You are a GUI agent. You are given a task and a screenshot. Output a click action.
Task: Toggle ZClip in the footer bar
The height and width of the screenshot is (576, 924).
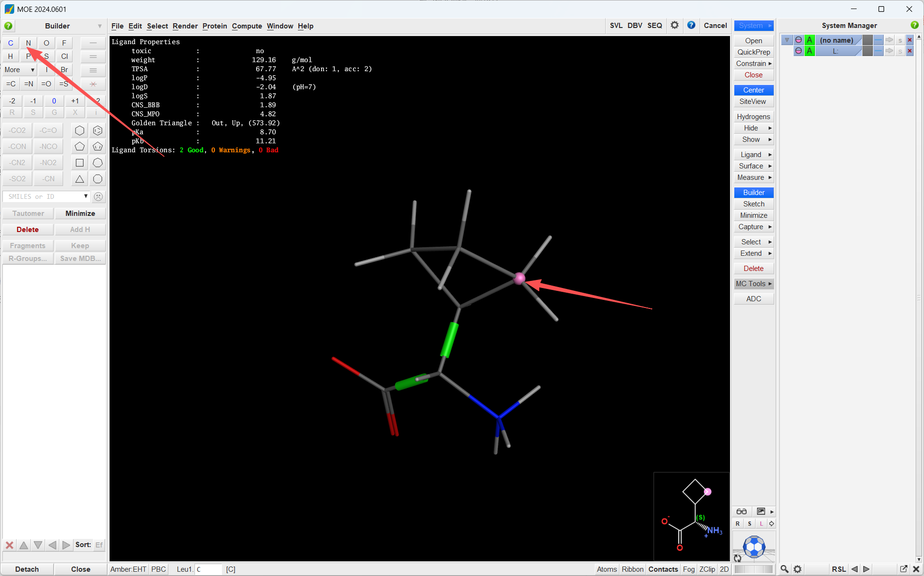coord(707,569)
